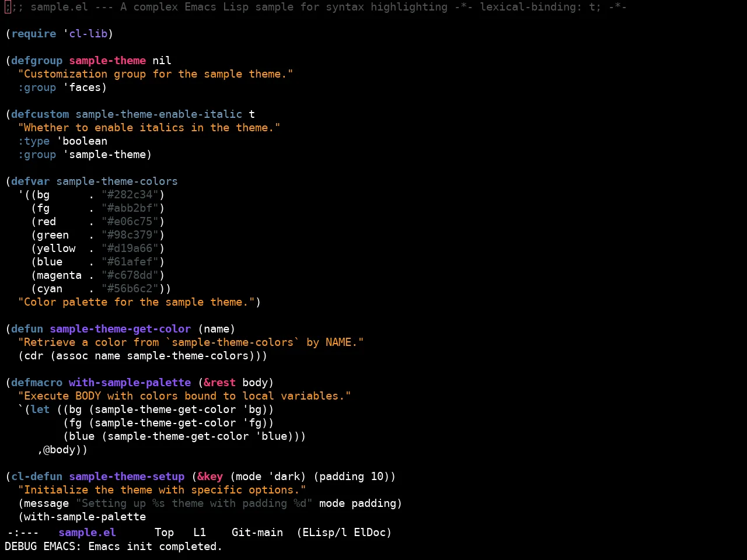Click the color string "#c678dd"
Image resolution: width=747 pixels, height=560 pixels.
(130, 275)
